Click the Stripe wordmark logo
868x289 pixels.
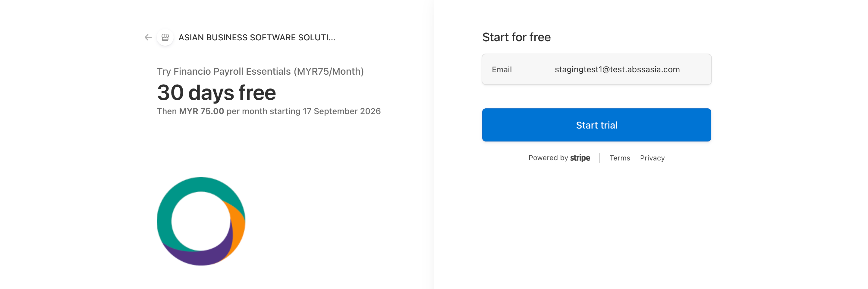coord(580,158)
